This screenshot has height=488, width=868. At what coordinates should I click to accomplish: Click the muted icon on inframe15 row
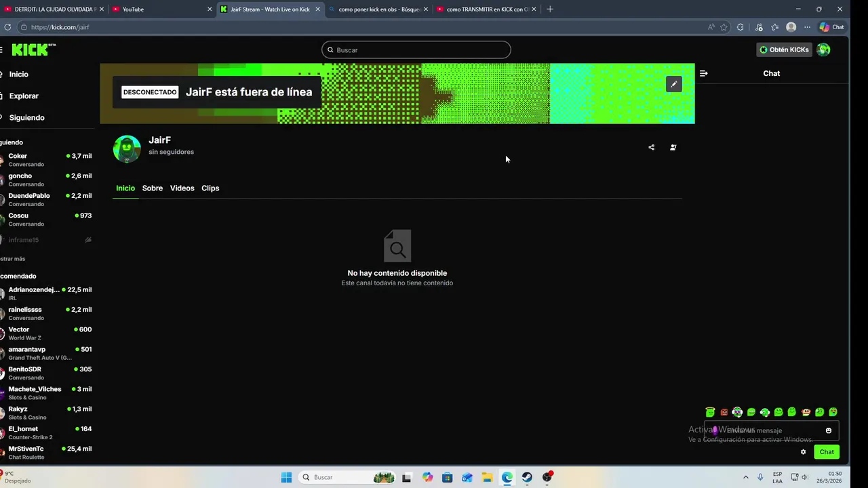[88, 240]
